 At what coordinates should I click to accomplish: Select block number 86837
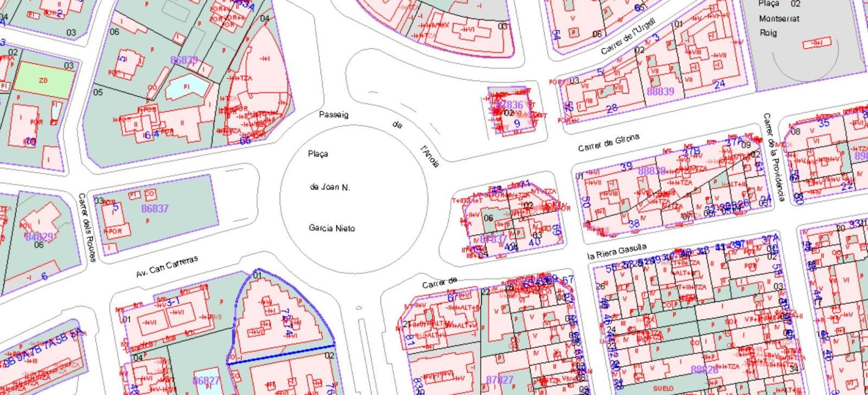[x=155, y=209]
